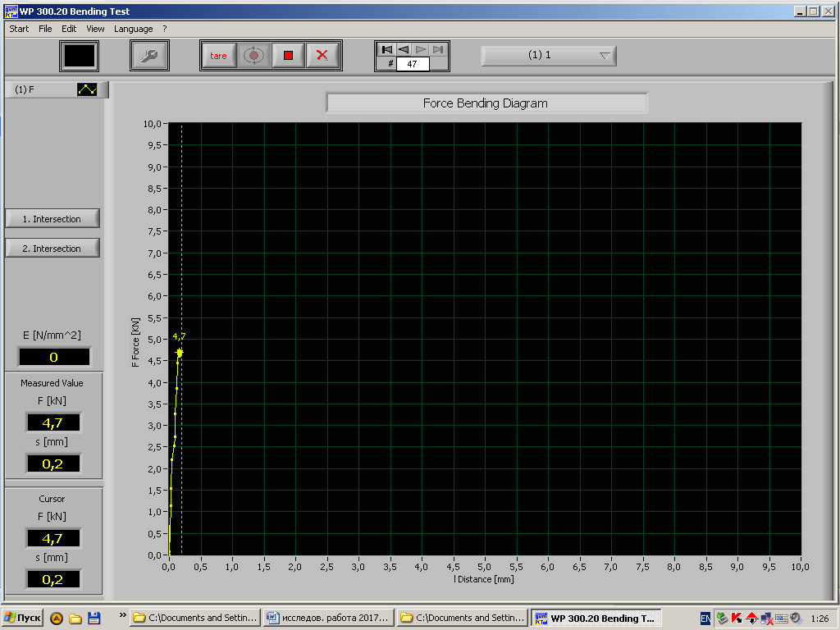Click the volume tray icon
Viewport: 840px width, 630px height.
[x=797, y=619]
